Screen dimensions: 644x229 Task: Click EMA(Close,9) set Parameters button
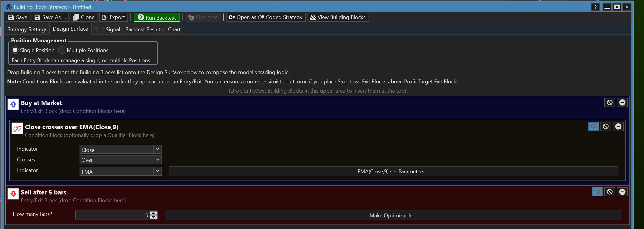[393, 172]
